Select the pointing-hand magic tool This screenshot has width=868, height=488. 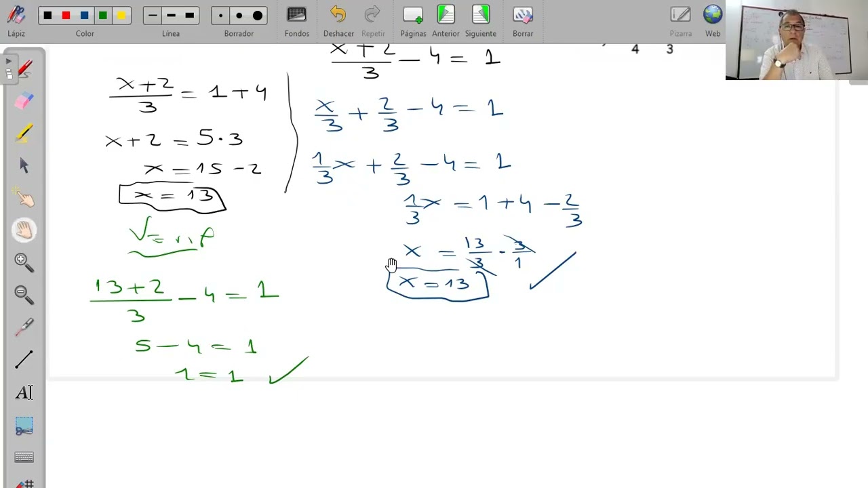coord(24,197)
